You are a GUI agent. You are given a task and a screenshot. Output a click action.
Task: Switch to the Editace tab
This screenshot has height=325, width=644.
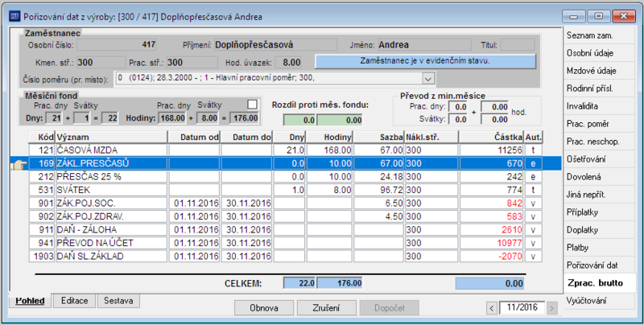point(74,301)
